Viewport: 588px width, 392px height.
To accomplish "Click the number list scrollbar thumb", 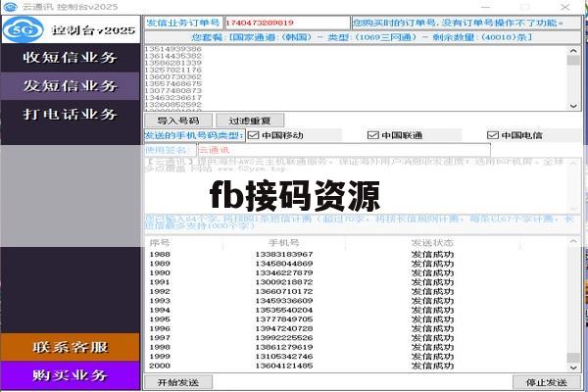I will point(573,61).
